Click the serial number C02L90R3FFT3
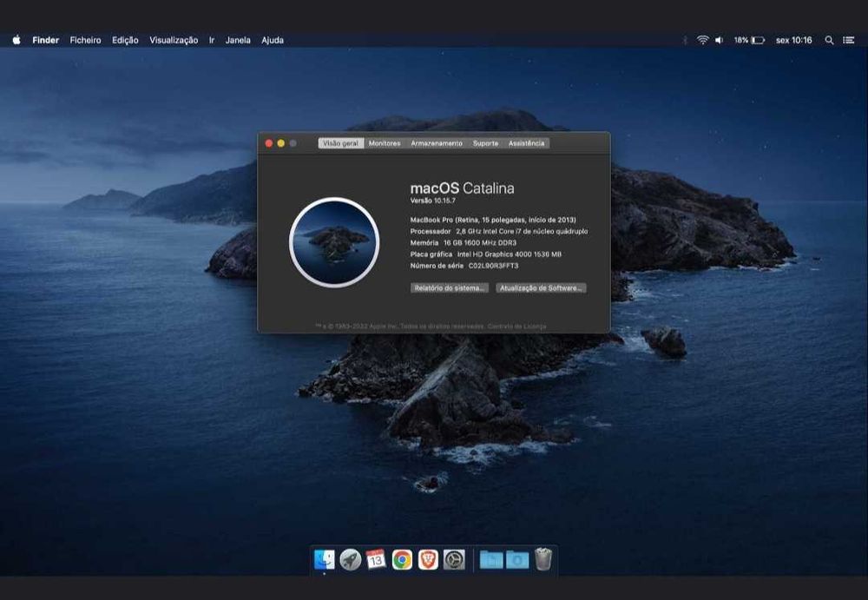 [x=493, y=266]
